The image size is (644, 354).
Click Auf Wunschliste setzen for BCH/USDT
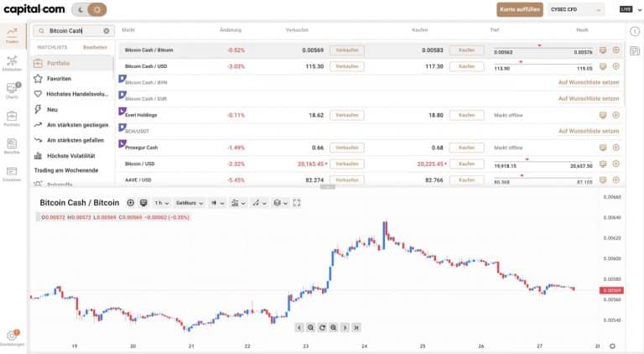coord(588,131)
